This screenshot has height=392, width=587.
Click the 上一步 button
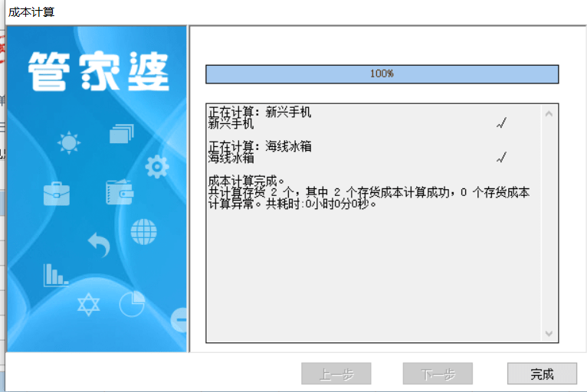click(x=336, y=374)
